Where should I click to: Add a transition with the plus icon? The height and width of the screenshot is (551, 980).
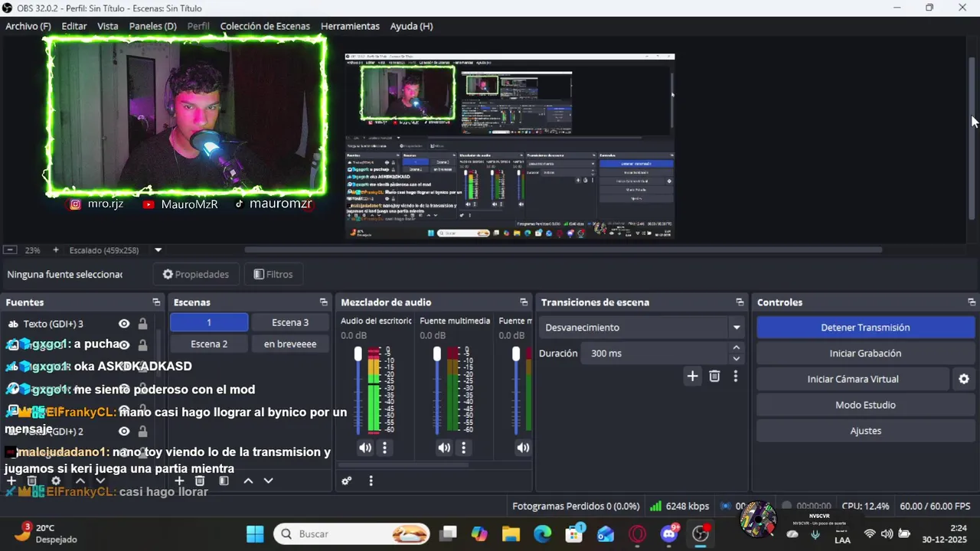pos(692,376)
